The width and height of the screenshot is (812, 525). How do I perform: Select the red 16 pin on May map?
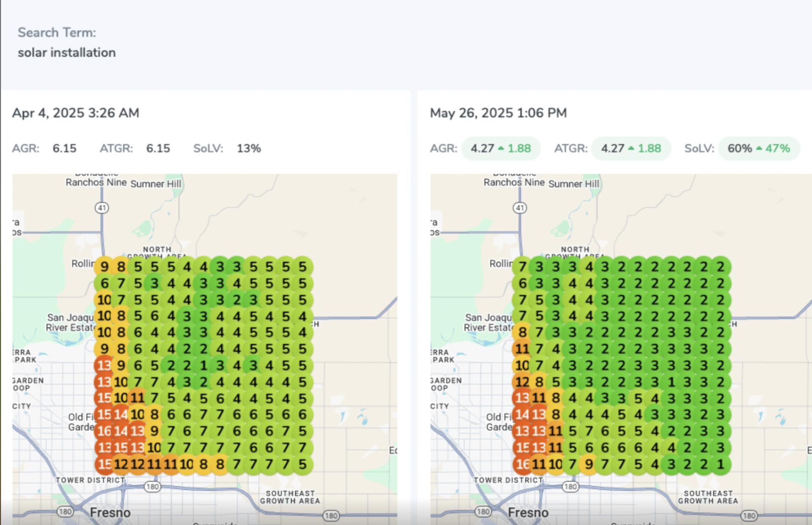pos(523,464)
